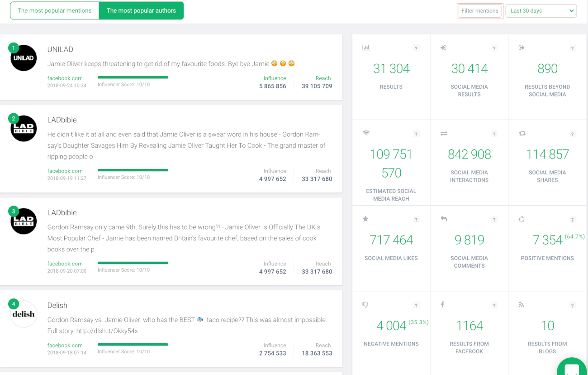Image resolution: width=588 pixels, height=375 pixels.
Task: Click the first LADbible avatar ranked 2
Action: [x=24, y=129]
